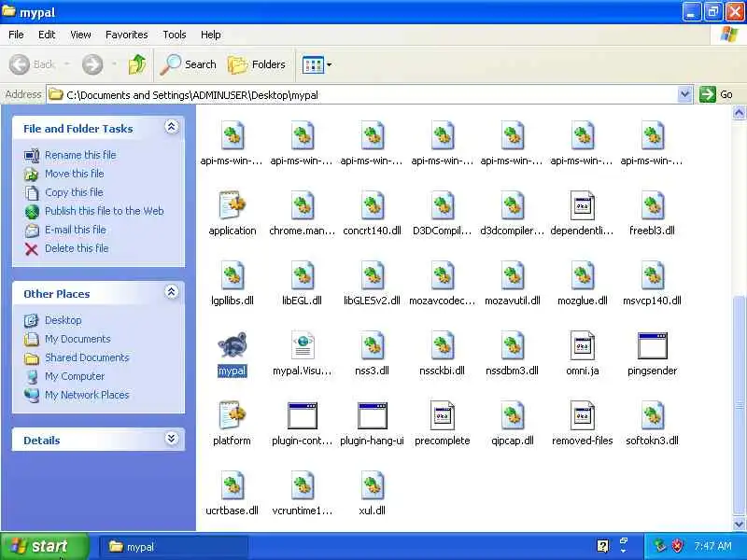This screenshot has height=560, width=747.
Task: Select the platform settings file icon
Action: point(232,415)
